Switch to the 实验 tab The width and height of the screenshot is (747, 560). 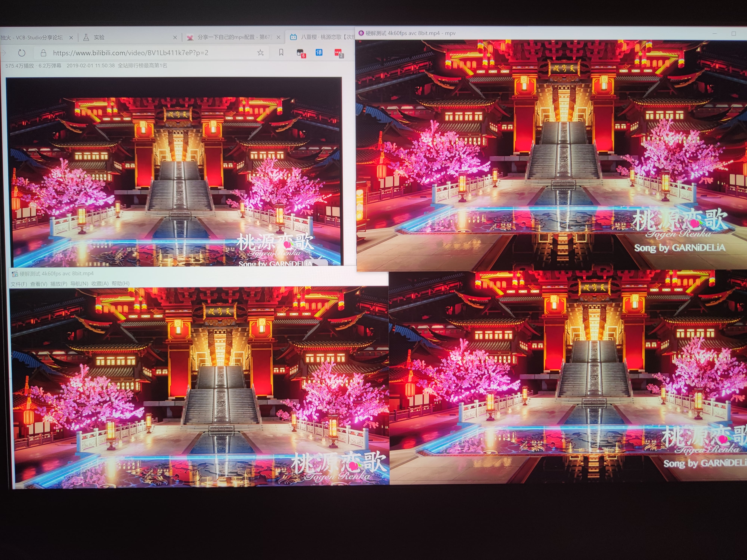tap(130, 37)
